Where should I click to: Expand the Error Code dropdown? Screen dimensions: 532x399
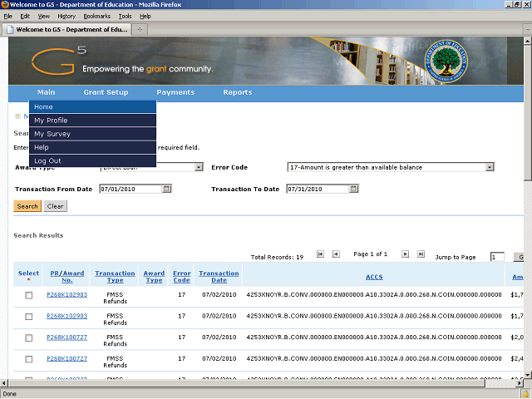pos(490,167)
